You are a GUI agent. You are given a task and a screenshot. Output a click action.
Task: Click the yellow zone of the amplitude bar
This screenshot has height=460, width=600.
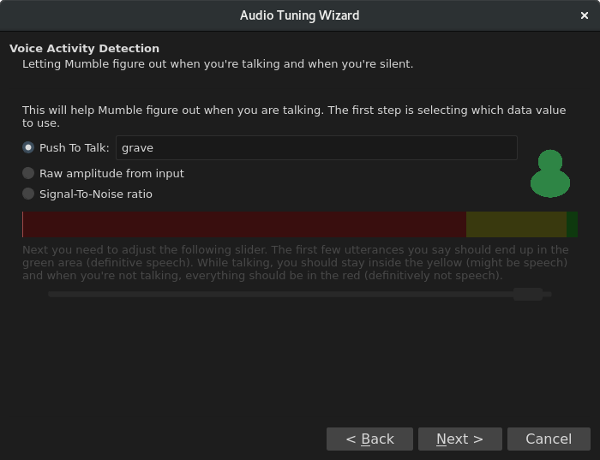pos(516,224)
